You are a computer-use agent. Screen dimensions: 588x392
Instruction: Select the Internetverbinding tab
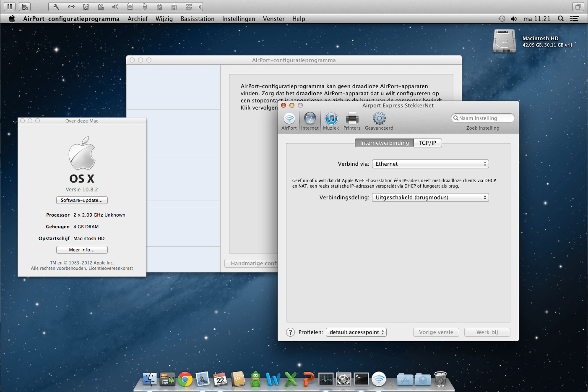pyautogui.click(x=384, y=143)
